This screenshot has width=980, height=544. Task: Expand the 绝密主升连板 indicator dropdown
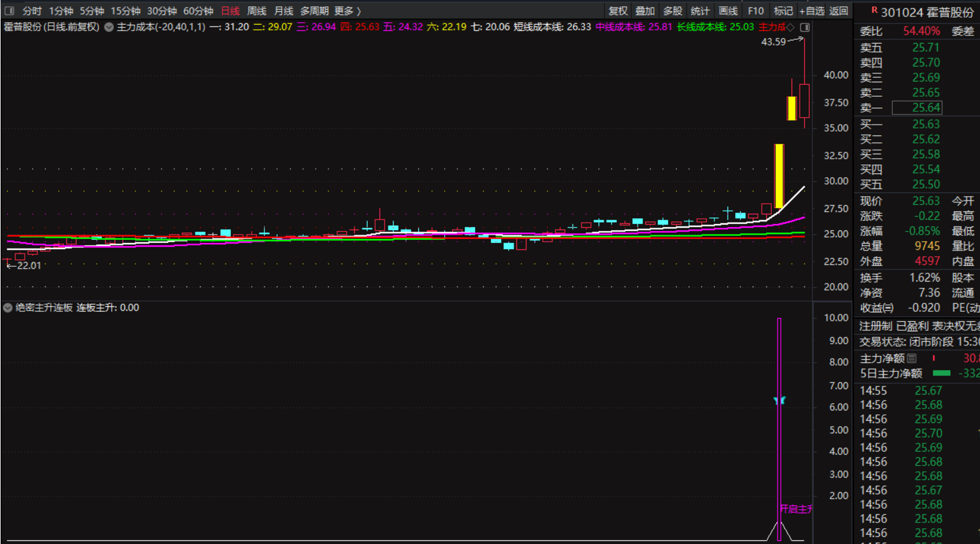pos(8,307)
